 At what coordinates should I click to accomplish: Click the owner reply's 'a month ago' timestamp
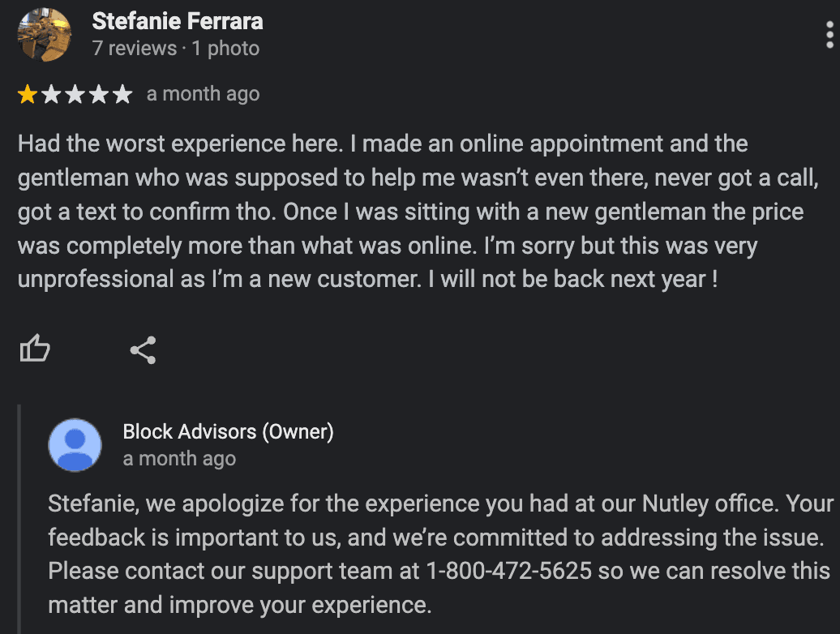tap(179, 459)
